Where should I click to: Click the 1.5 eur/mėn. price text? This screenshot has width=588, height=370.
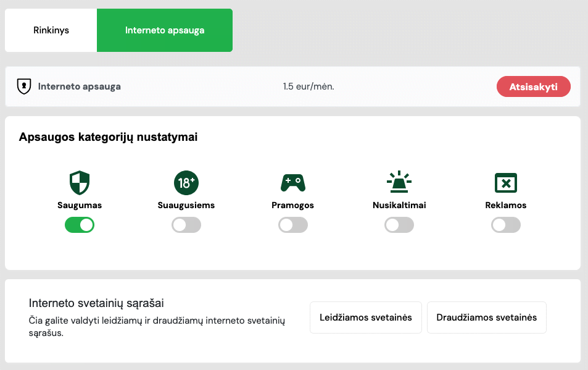coord(308,86)
